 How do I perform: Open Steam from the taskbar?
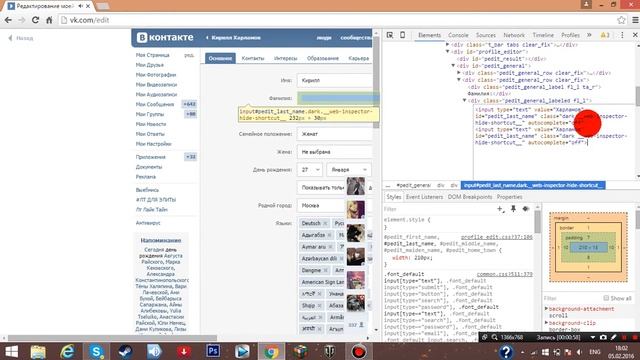tap(125, 351)
